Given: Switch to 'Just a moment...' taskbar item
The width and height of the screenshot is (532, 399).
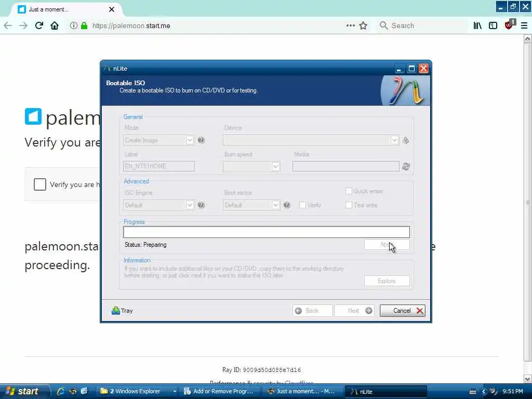Looking at the screenshot, I should coord(303,391).
